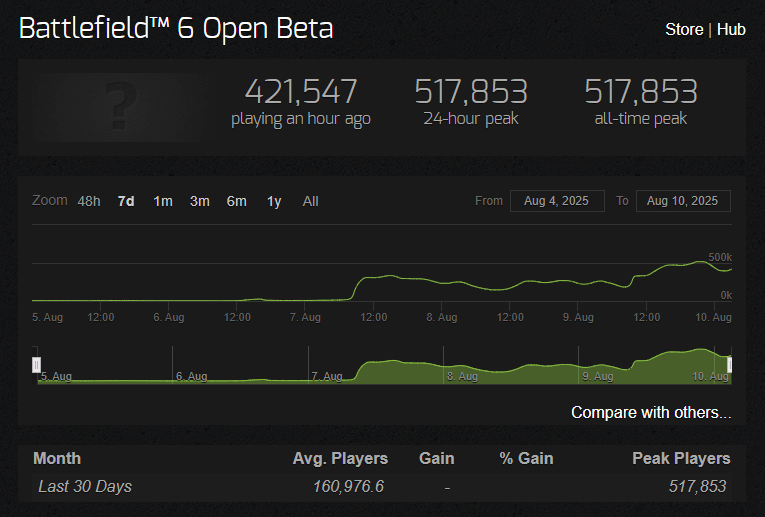Click the all-time peak label
The image size is (765, 517).
(641, 119)
